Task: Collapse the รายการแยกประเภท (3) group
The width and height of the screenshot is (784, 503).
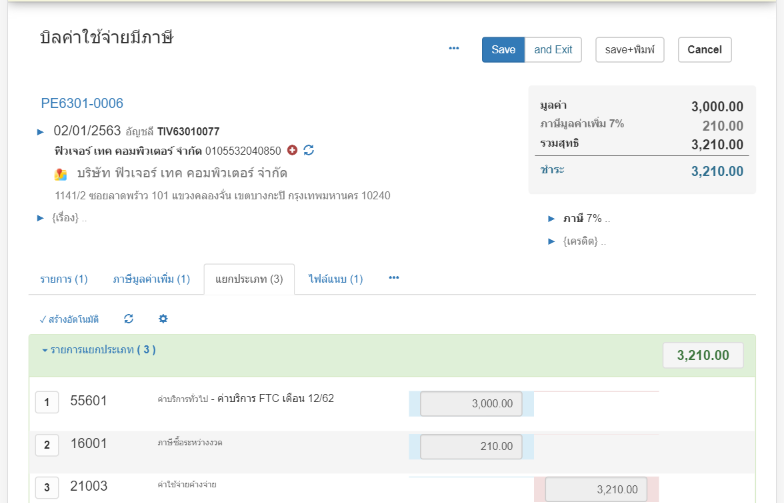Action: point(45,351)
